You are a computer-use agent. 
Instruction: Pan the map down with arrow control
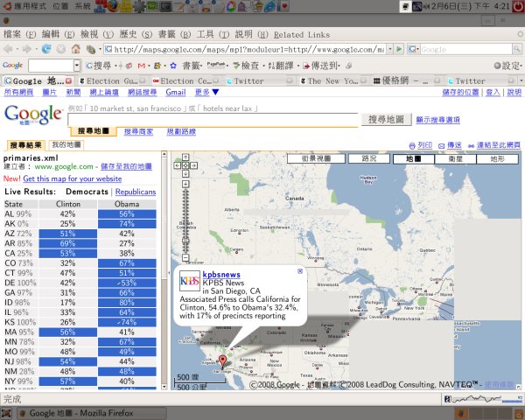point(185,173)
